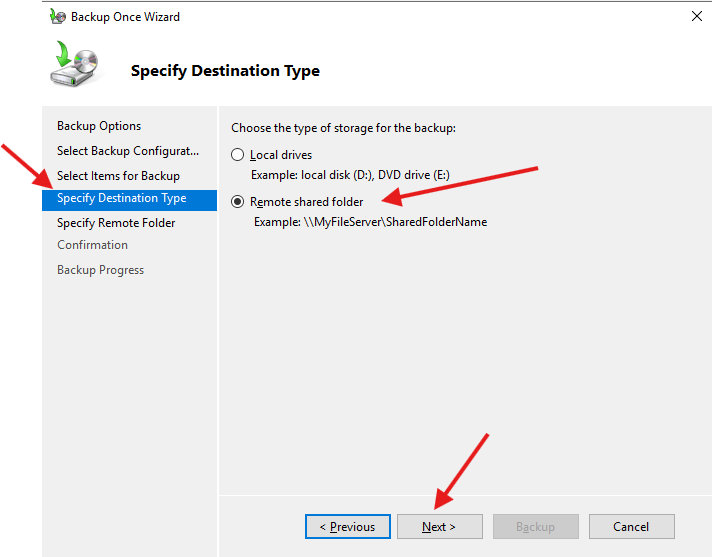Go to the Backup Options step

99,126
